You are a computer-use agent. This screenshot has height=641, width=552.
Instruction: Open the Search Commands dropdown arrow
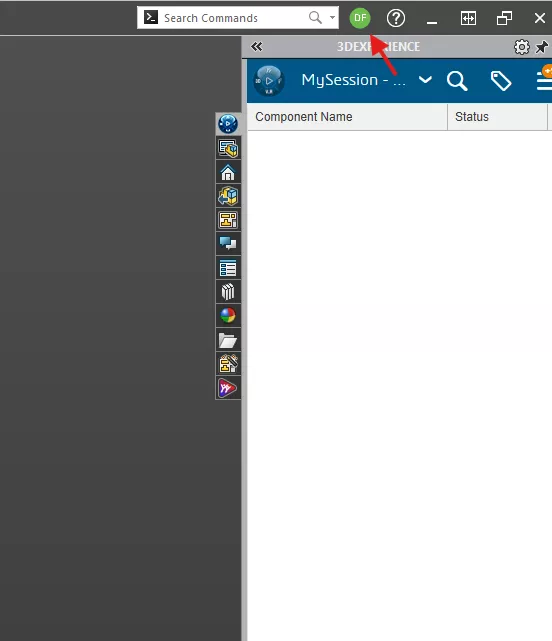332,18
